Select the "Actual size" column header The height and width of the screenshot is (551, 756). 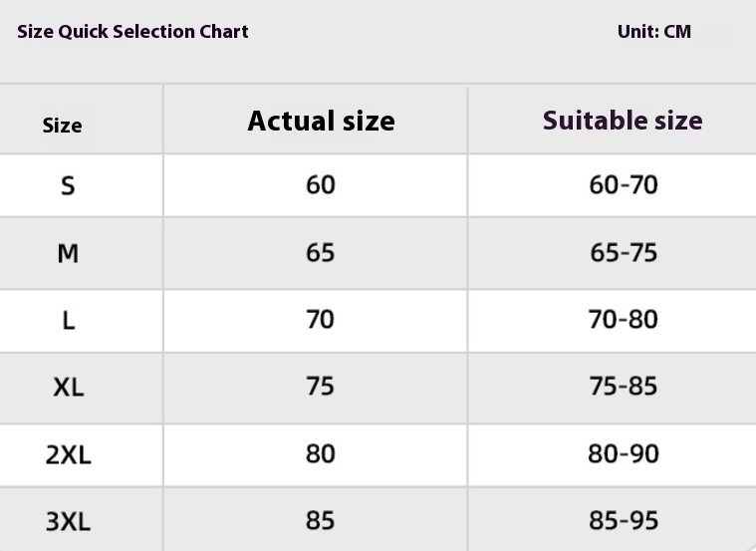point(321,122)
